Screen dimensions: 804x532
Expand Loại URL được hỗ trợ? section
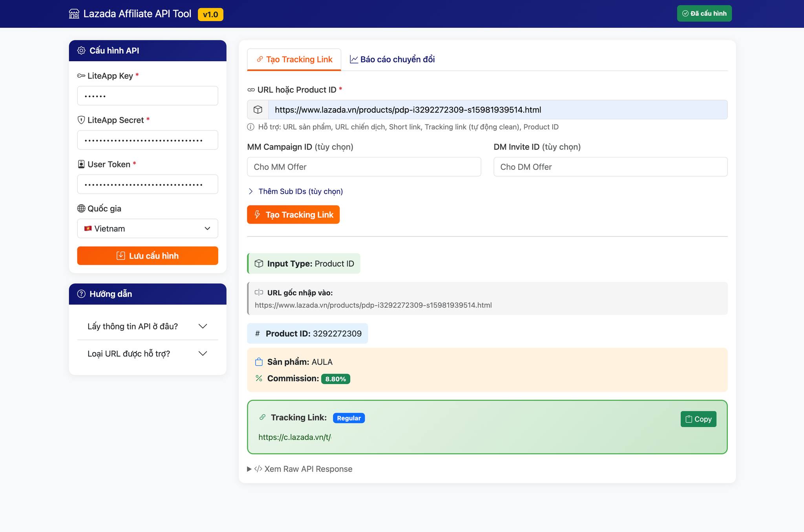[148, 354]
